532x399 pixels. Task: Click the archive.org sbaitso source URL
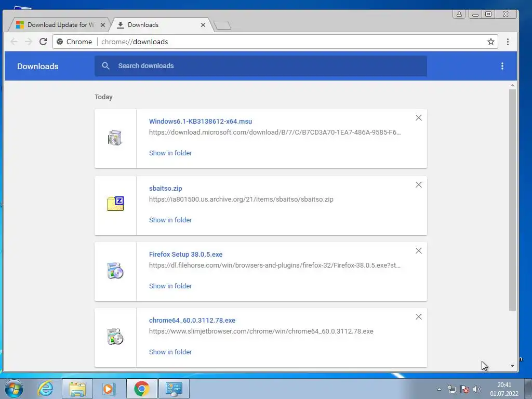241,199
